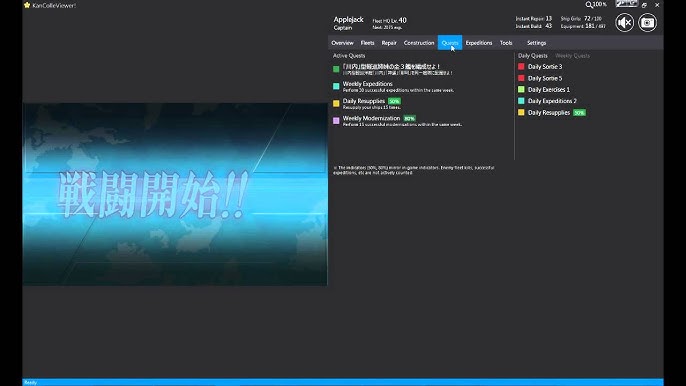Click the Instant Build 43 count
The height and width of the screenshot is (386, 686).
(533, 26)
